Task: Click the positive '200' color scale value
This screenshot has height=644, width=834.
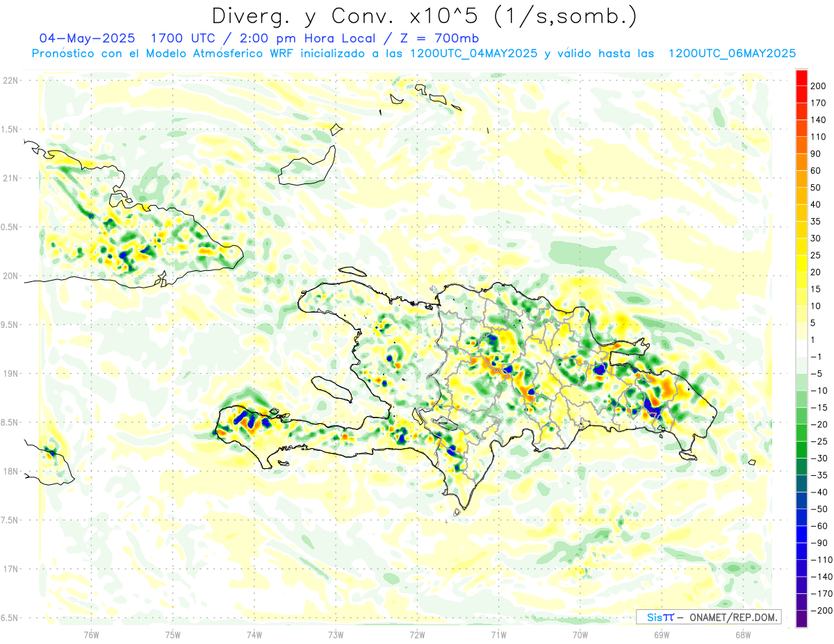Action: [x=818, y=86]
